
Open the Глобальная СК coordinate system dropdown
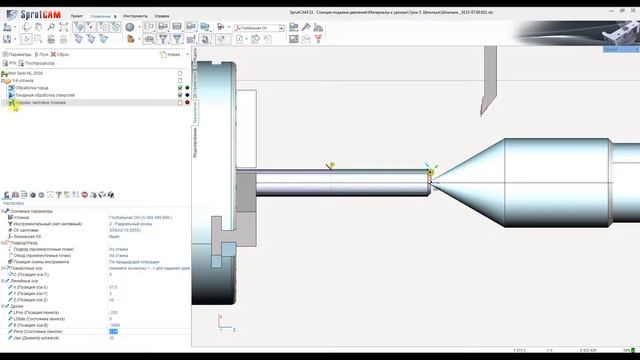pyautogui.click(x=281, y=28)
